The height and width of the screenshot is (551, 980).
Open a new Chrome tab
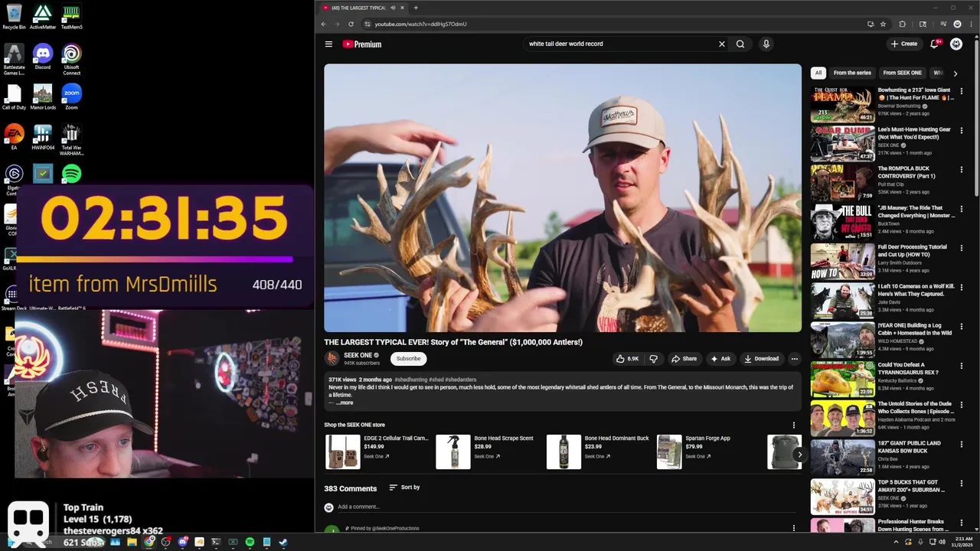416,8
